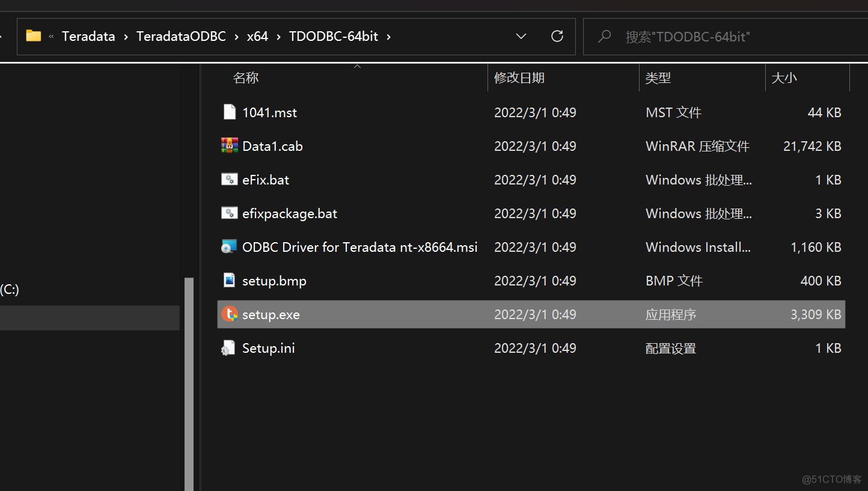Select the eFix.bat file name
Screen dimensions: 868x491
pos(266,180)
